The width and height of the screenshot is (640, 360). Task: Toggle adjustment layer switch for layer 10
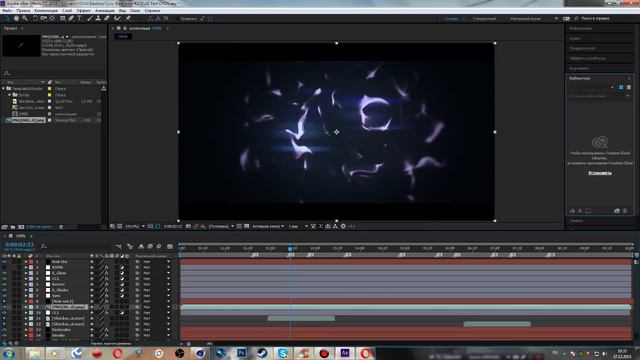[x=122, y=313]
